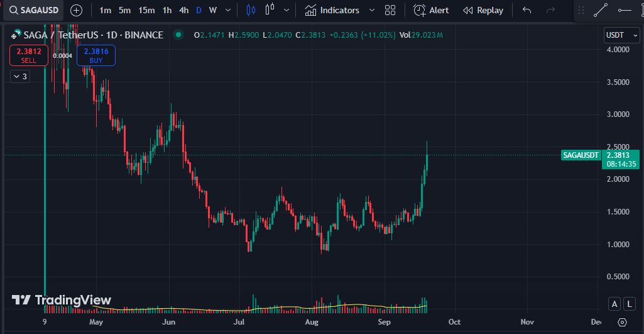This screenshot has height=334, width=644.
Task: Expand the collapsed indicators legend showing 3
Action: [x=20, y=77]
